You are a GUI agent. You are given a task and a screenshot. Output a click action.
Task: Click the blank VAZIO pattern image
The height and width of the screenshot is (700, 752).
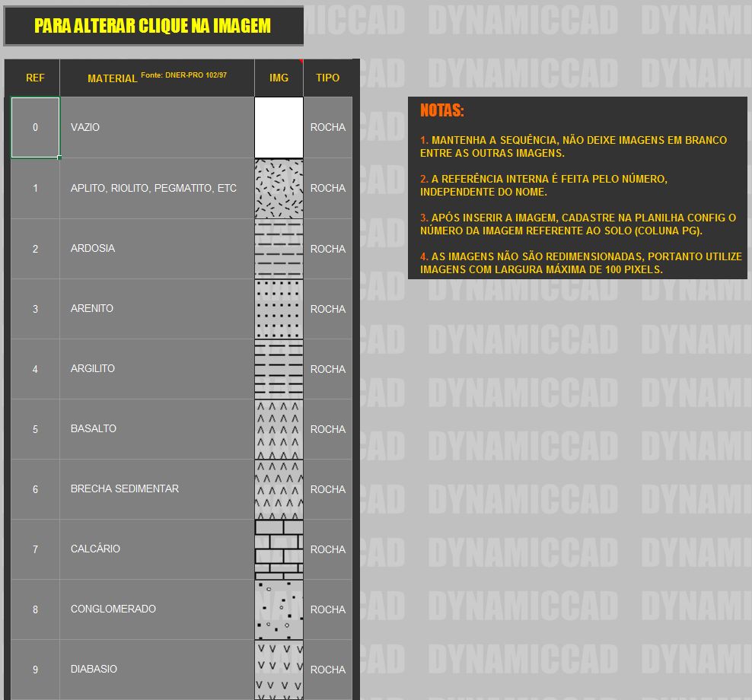click(279, 128)
